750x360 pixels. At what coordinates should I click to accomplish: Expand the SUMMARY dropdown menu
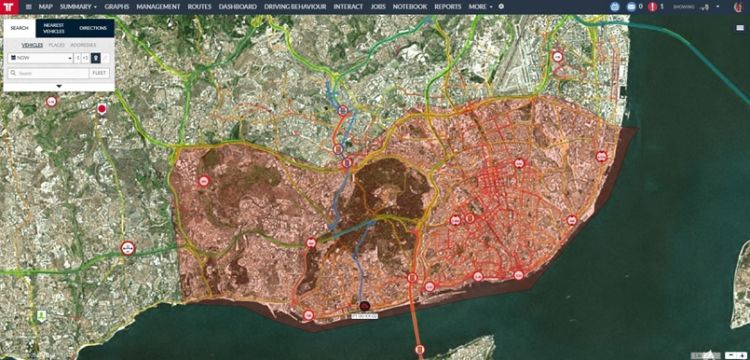point(78,7)
